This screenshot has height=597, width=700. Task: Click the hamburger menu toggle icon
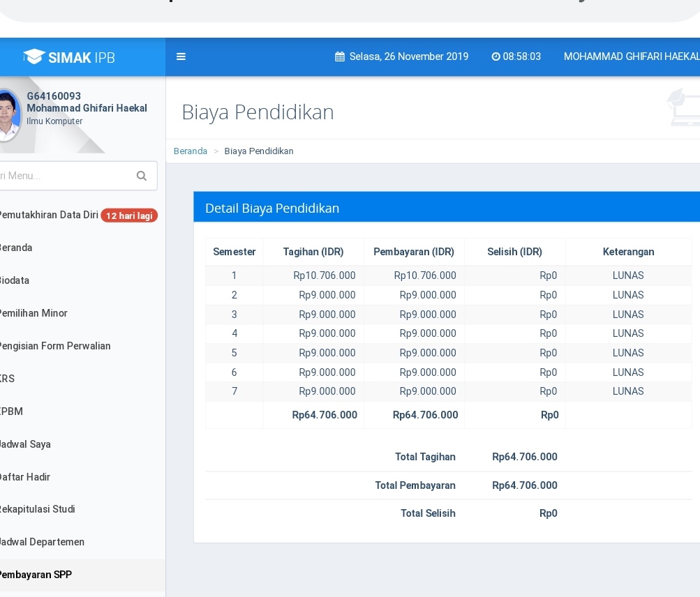[181, 56]
